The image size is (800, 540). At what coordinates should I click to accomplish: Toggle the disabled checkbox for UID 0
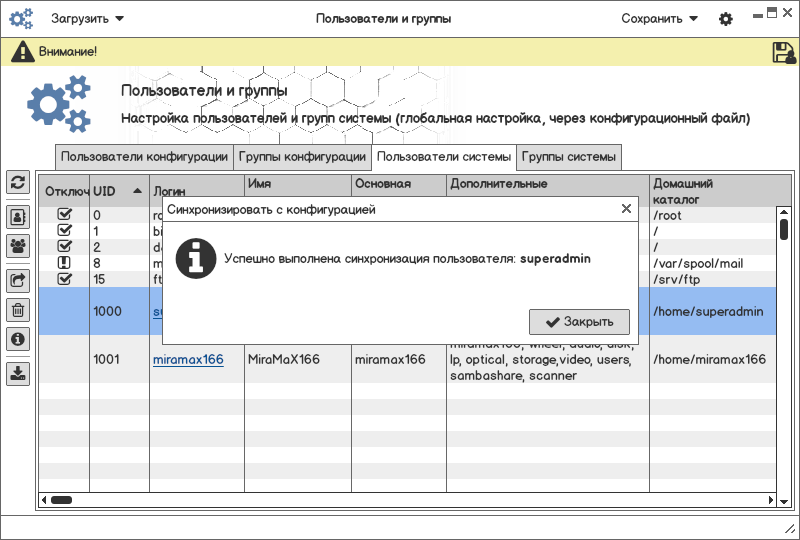click(x=65, y=214)
